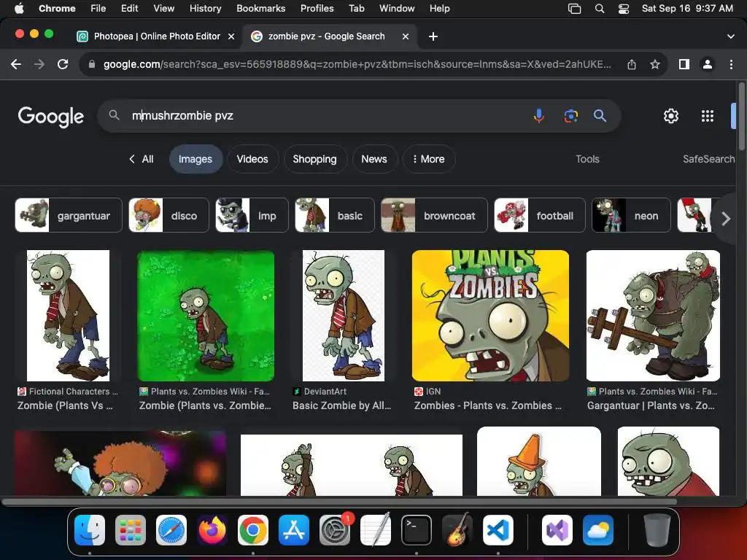Bookmark this page with star icon
Viewport: 747px width, 560px height.
pos(655,64)
